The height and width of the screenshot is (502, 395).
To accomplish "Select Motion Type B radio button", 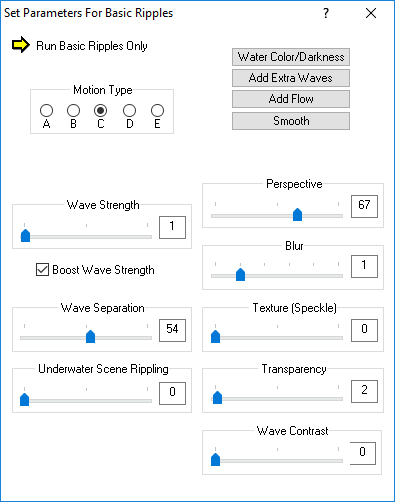I will click(73, 110).
